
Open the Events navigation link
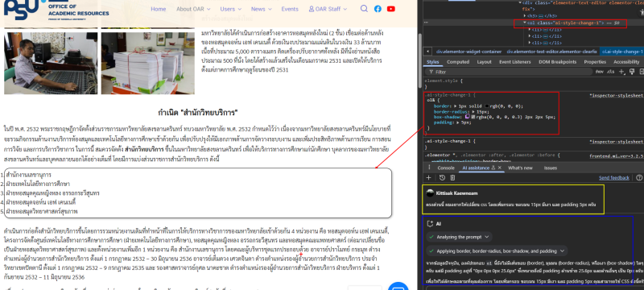290,9
